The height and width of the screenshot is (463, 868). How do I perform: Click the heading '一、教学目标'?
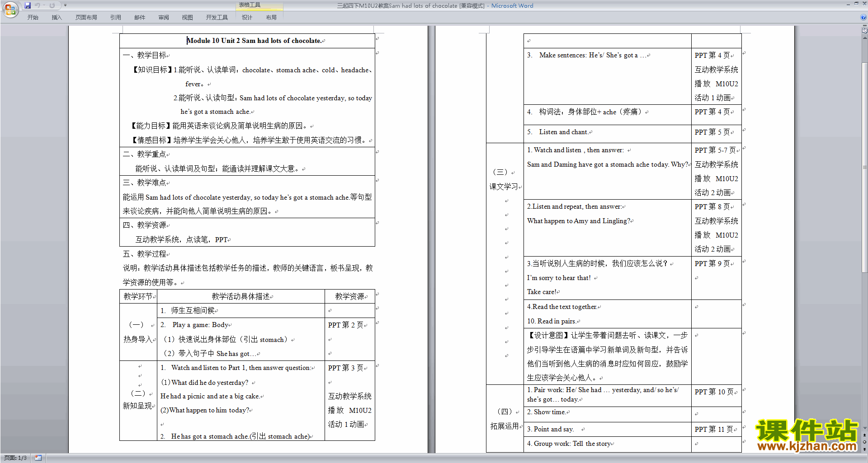click(145, 55)
